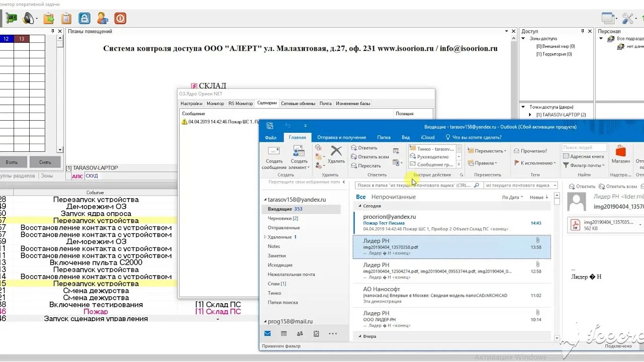This screenshot has width=644, height=362.
Task: Switch to the Зоны tab
Action: 47,176
